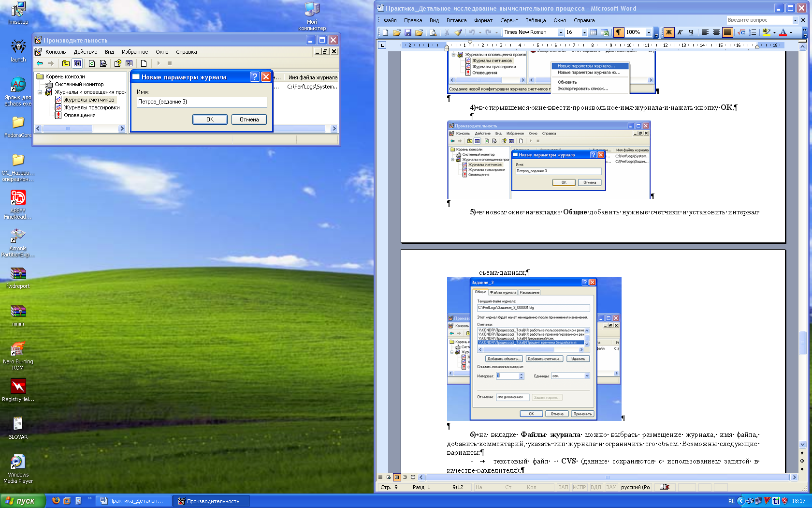Insert Excel worksheet icon in Word
Viewport: 812px width, 508px height.
click(605, 32)
